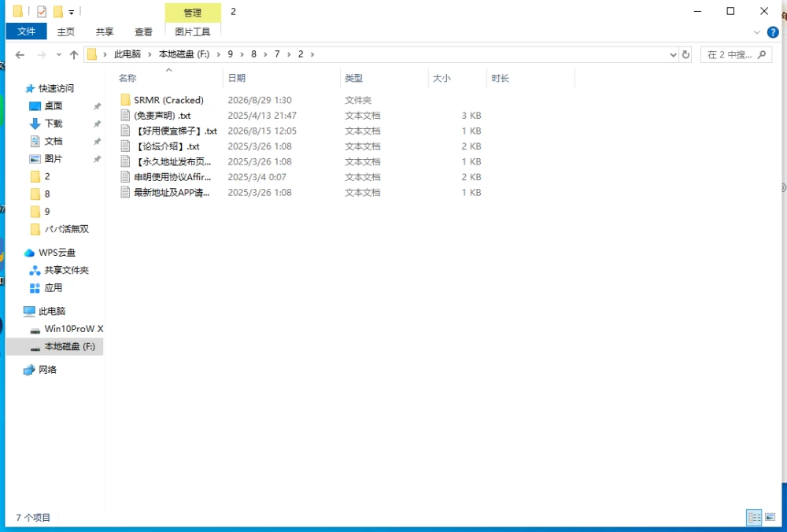787x532 pixels.
Task: Select the 申明使用协议Affir... file icon
Action: click(125, 177)
